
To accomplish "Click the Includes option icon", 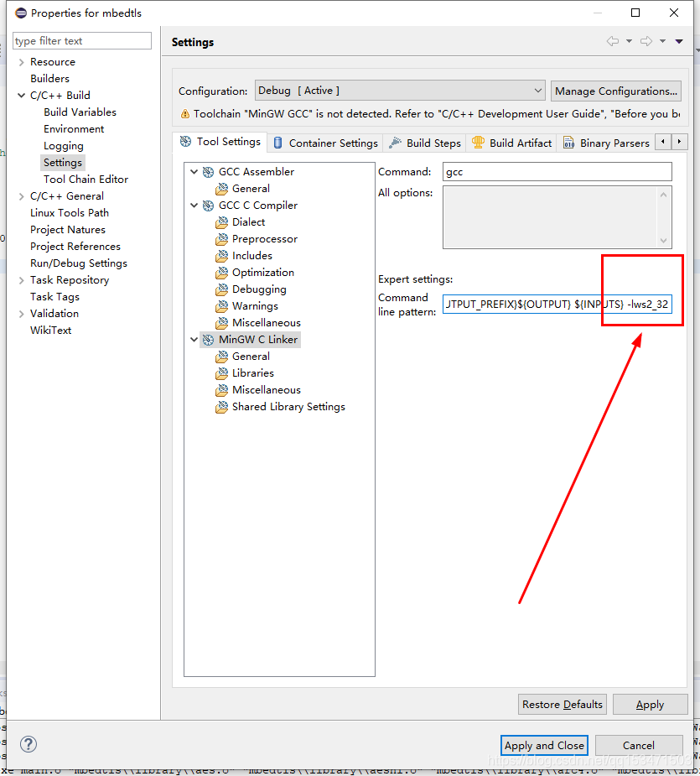I will click(x=221, y=257).
